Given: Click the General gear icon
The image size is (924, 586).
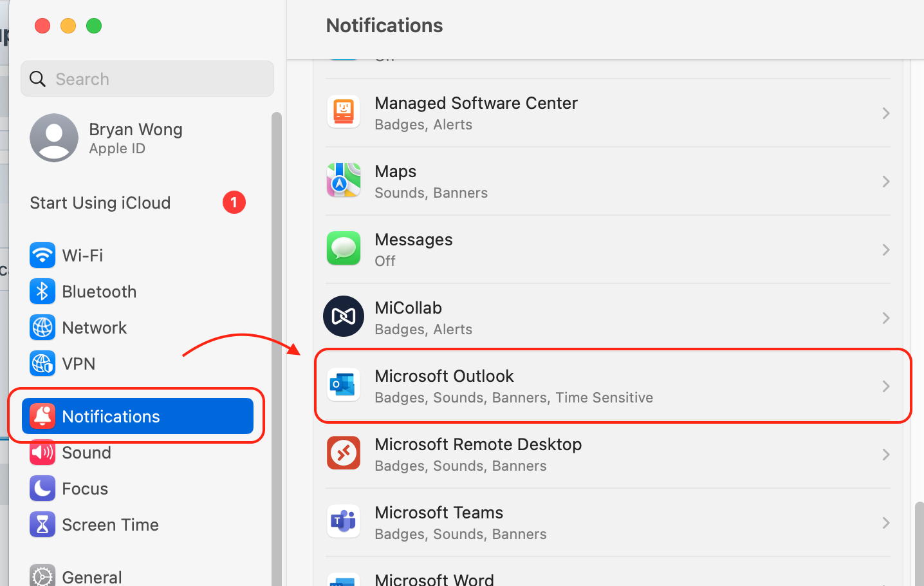Looking at the screenshot, I should point(42,576).
